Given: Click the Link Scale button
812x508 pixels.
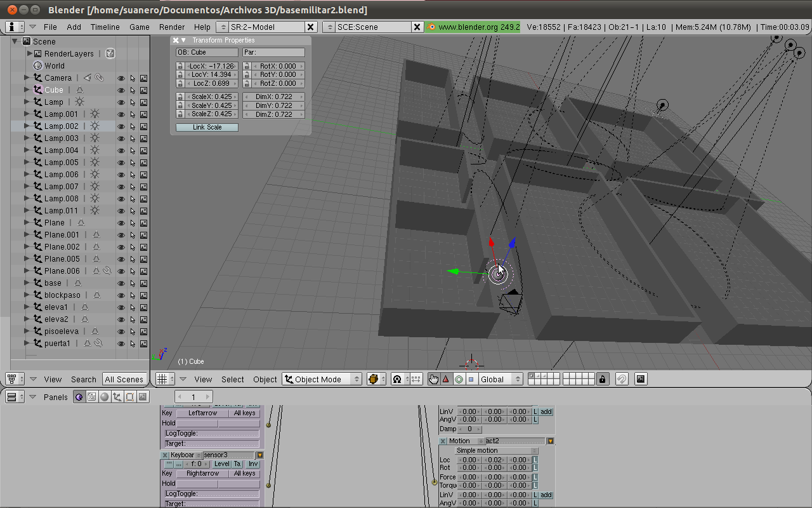Looking at the screenshot, I should click(x=207, y=127).
